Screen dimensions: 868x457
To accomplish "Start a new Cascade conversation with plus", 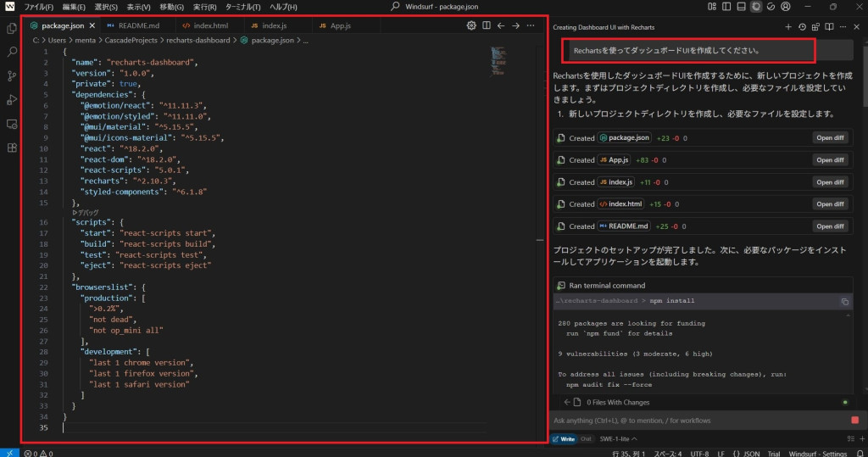I will point(788,26).
